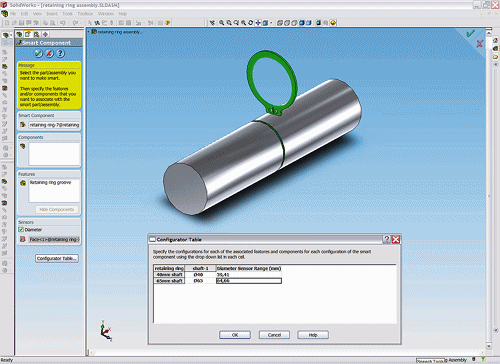Uncheck the Diameter sensor checkbox
This screenshot has height=364, width=500.
[x=21, y=230]
